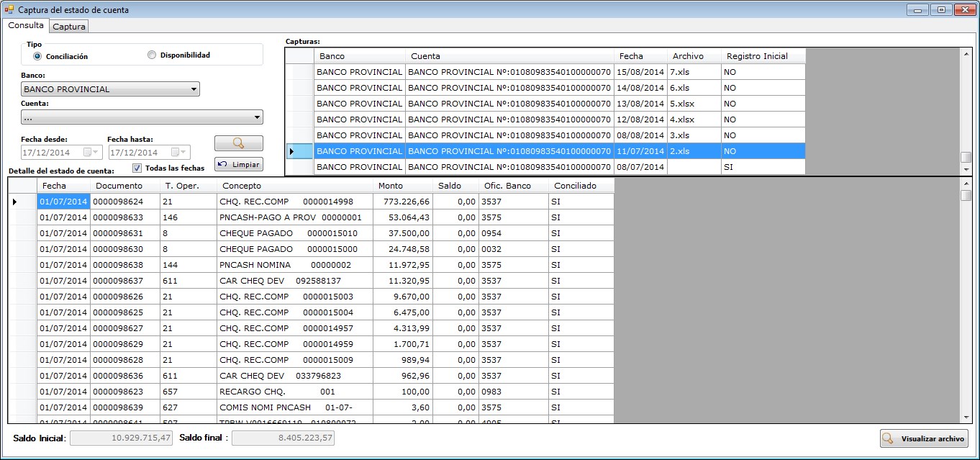The height and width of the screenshot is (460, 980).
Task: Click the Saldo final field
Action: click(283, 438)
